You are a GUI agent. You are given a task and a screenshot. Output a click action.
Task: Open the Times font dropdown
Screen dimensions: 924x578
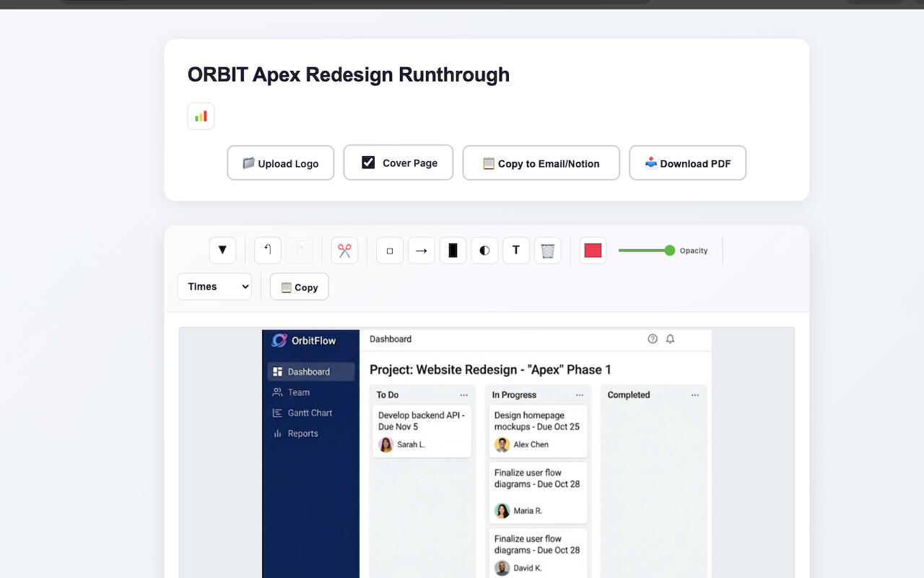pos(214,287)
